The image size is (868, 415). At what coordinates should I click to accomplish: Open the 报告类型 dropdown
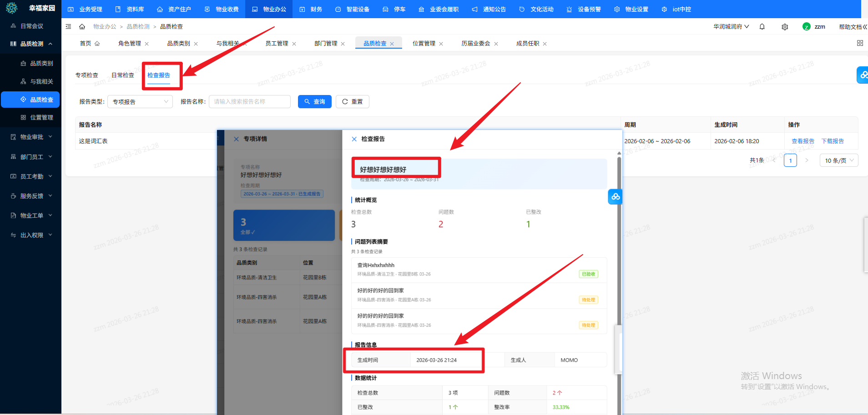point(140,102)
